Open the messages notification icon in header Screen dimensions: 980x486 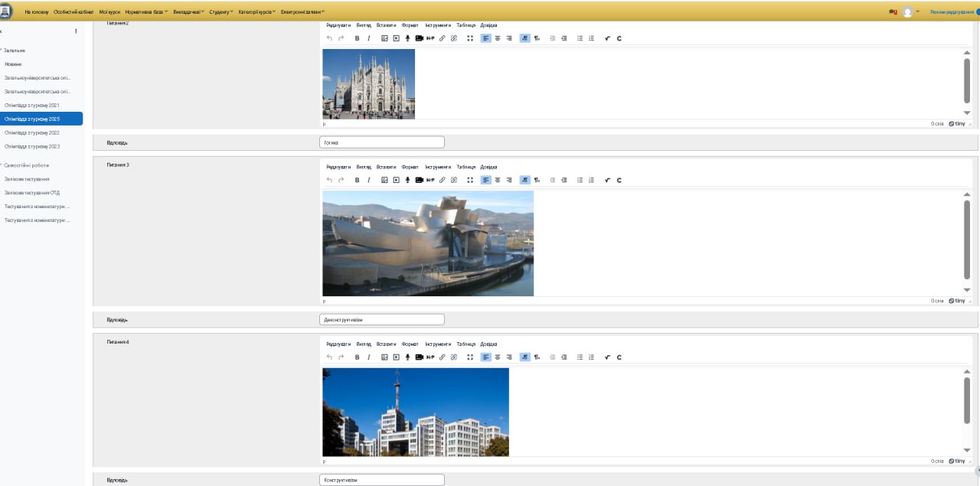(892, 12)
